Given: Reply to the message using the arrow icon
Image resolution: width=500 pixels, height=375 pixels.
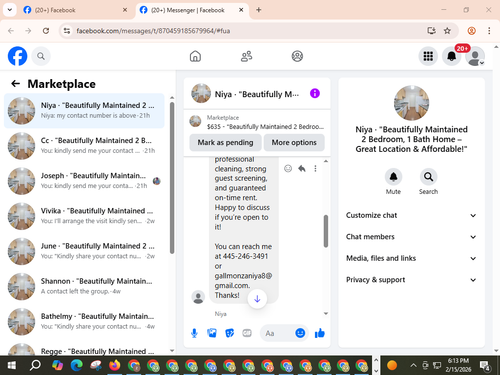Looking at the screenshot, I should pos(302,168).
